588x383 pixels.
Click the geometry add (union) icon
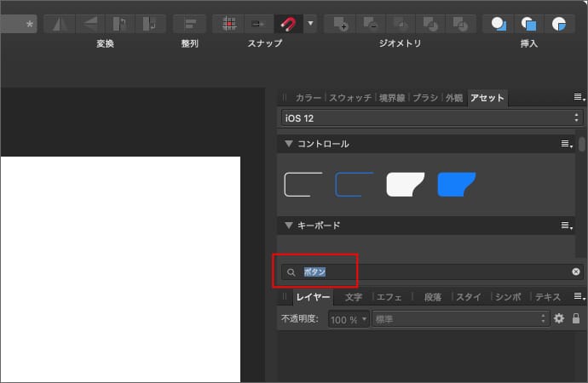(x=341, y=23)
